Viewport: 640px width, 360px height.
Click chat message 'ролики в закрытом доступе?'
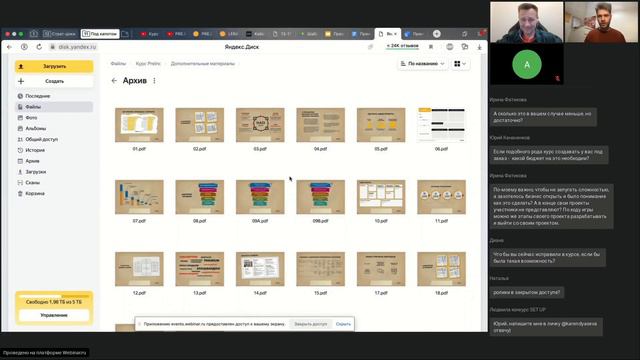(x=527, y=292)
